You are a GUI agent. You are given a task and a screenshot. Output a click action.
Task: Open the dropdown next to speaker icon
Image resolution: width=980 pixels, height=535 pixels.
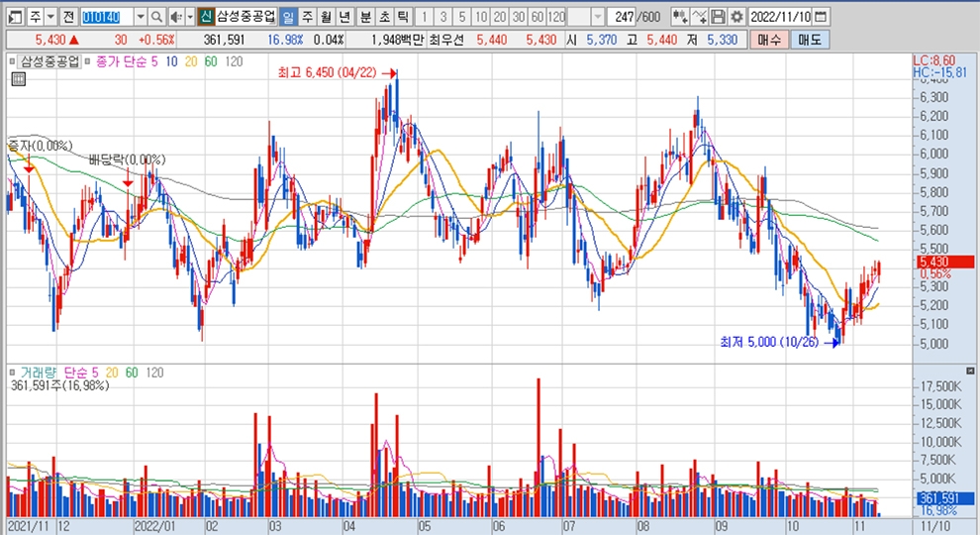(189, 17)
